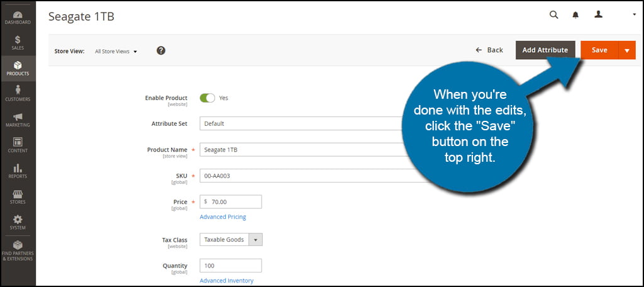This screenshot has height=287, width=644.
Task: Open the notifications bell
Action: tap(575, 15)
